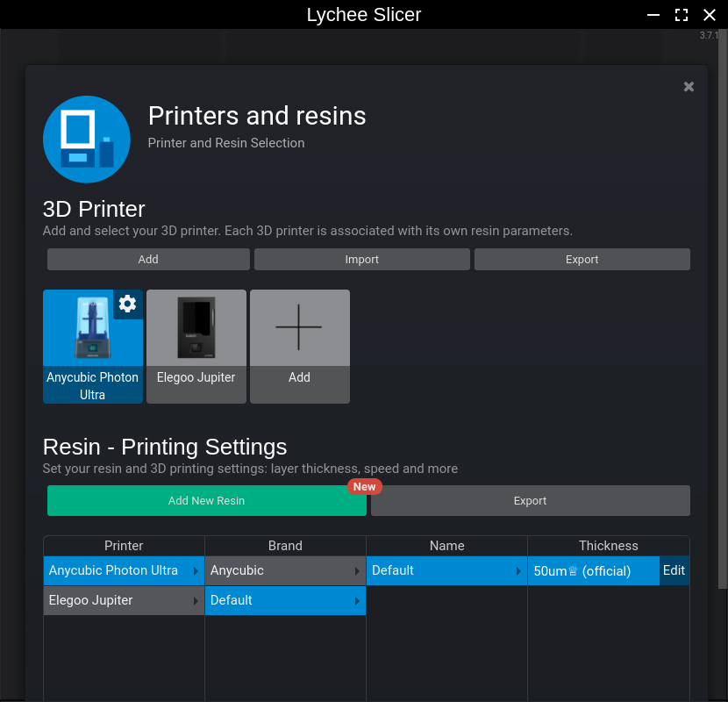Select the Default brand entry
728x702 pixels.
[277, 600]
